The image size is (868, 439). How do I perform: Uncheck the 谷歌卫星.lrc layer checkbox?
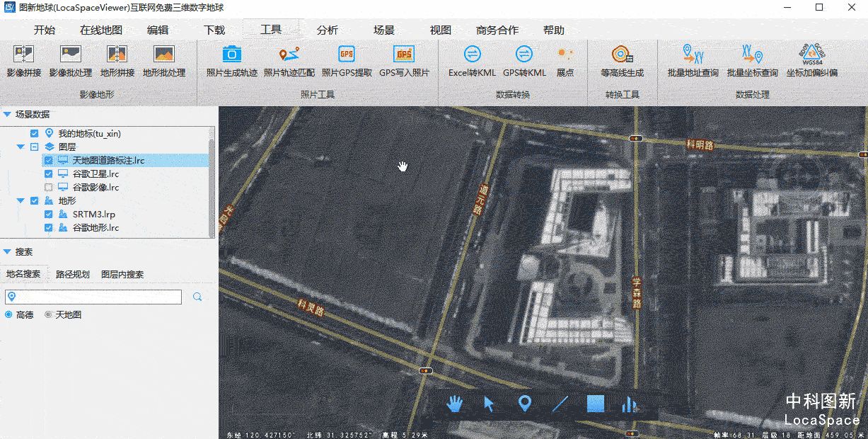[49, 174]
